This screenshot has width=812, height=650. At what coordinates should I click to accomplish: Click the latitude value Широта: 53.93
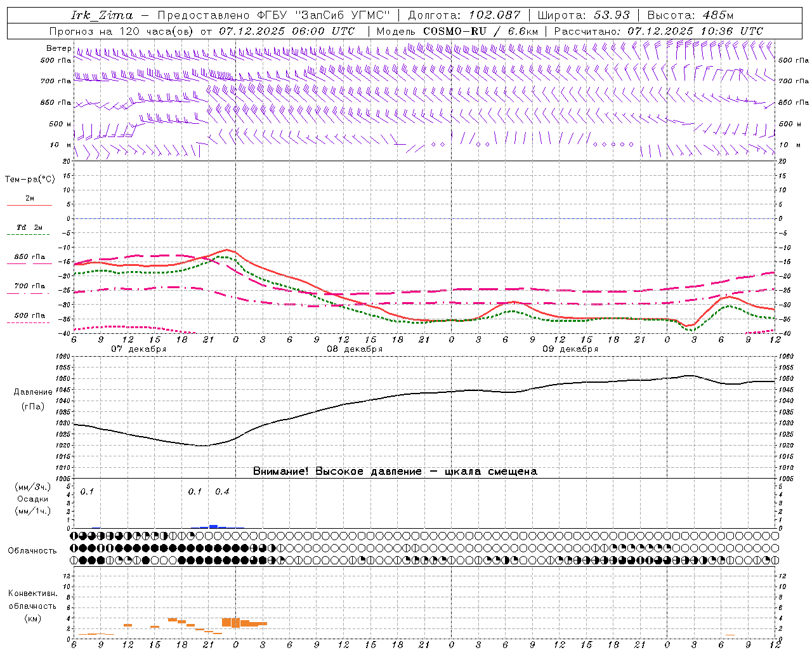pos(584,15)
